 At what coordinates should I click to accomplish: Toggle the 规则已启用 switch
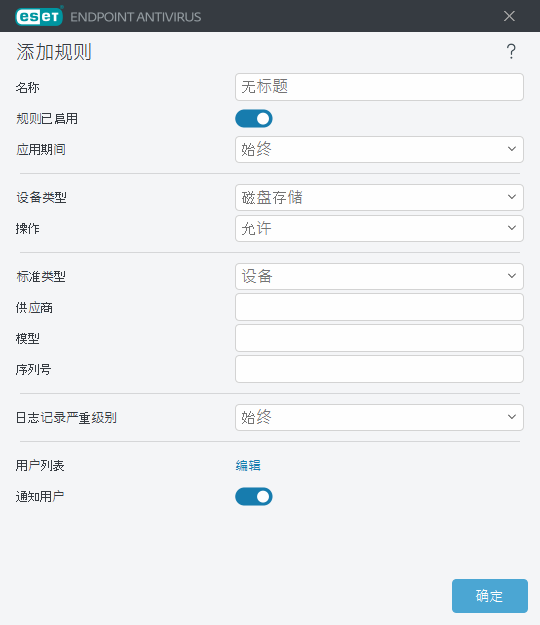254,119
